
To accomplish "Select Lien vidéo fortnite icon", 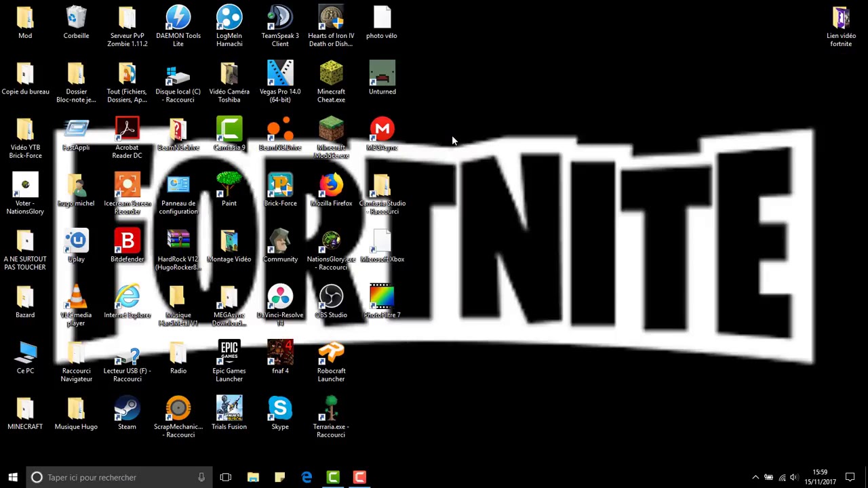I will [841, 26].
